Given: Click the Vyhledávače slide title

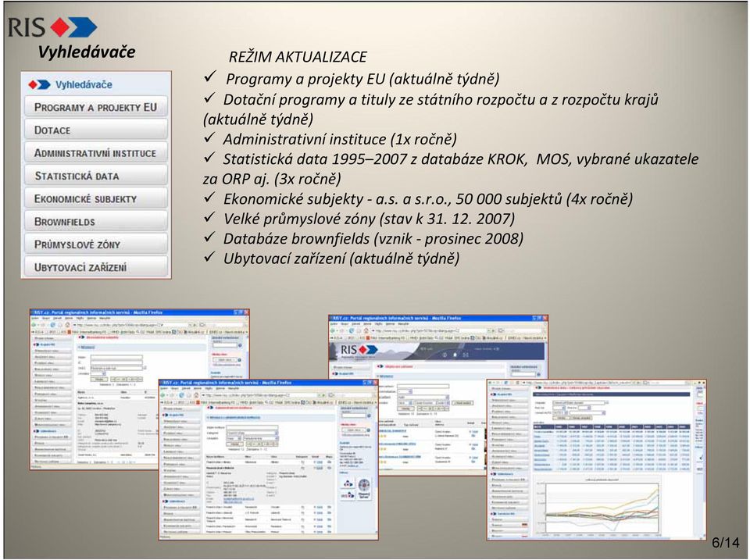Looking at the screenshot, I should 87,52.
